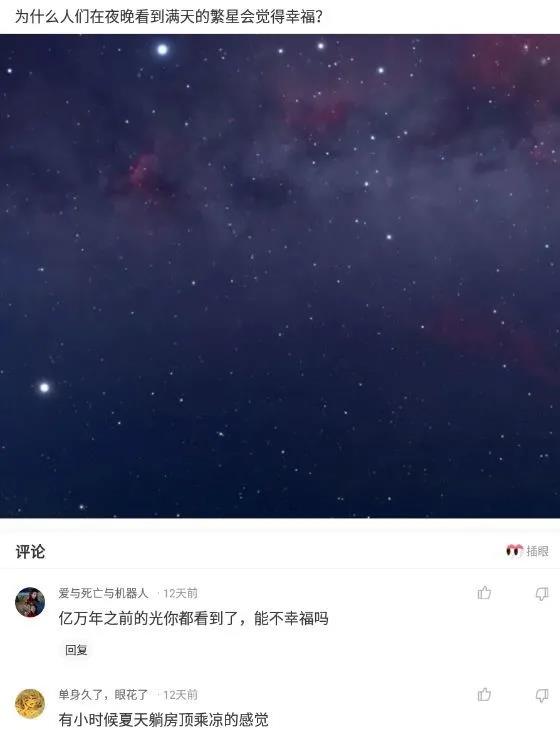Open profile via username 爱与死亡与机器人
Viewport: 560px width, 730px height.
coord(103,593)
